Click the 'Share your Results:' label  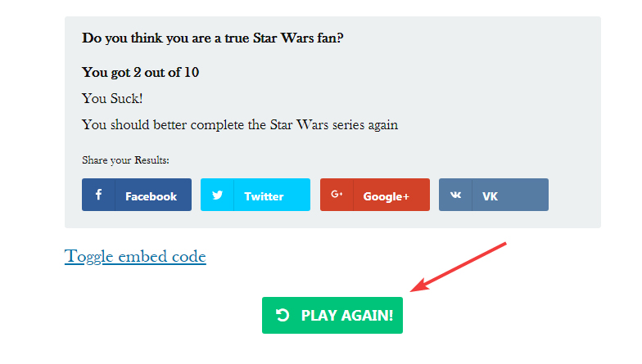[x=125, y=160]
